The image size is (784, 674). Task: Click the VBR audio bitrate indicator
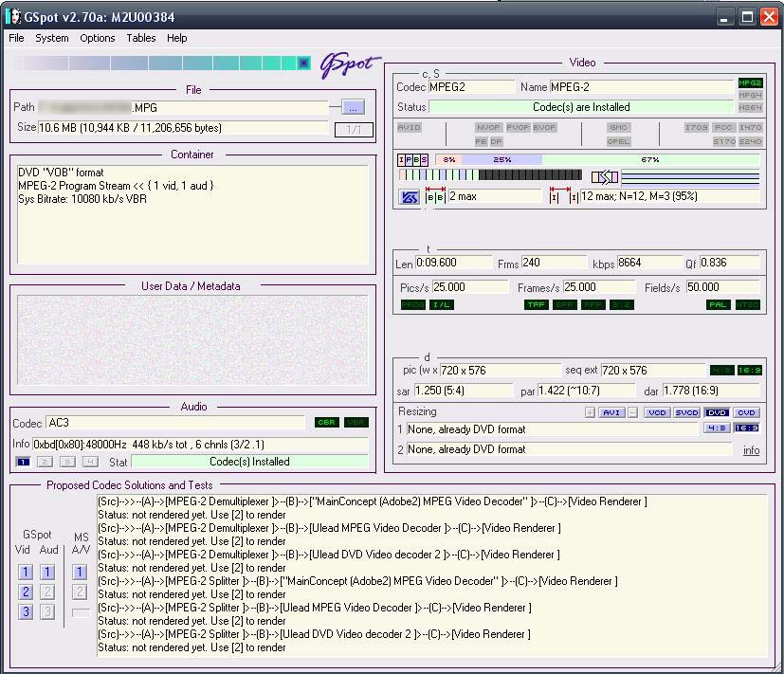[356, 423]
